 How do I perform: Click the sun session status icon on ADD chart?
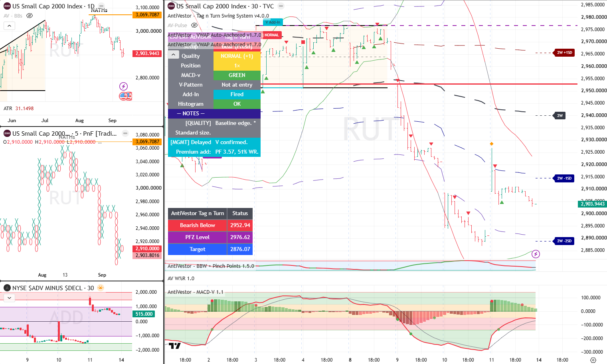tap(101, 288)
